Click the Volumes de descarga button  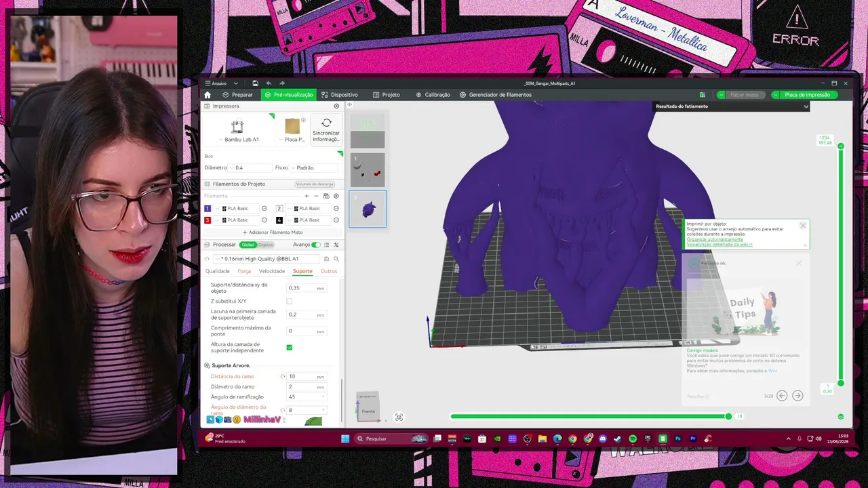(315, 184)
